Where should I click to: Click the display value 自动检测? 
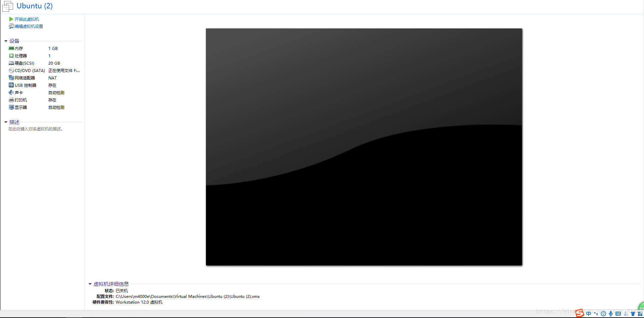pyautogui.click(x=56, y=107)
